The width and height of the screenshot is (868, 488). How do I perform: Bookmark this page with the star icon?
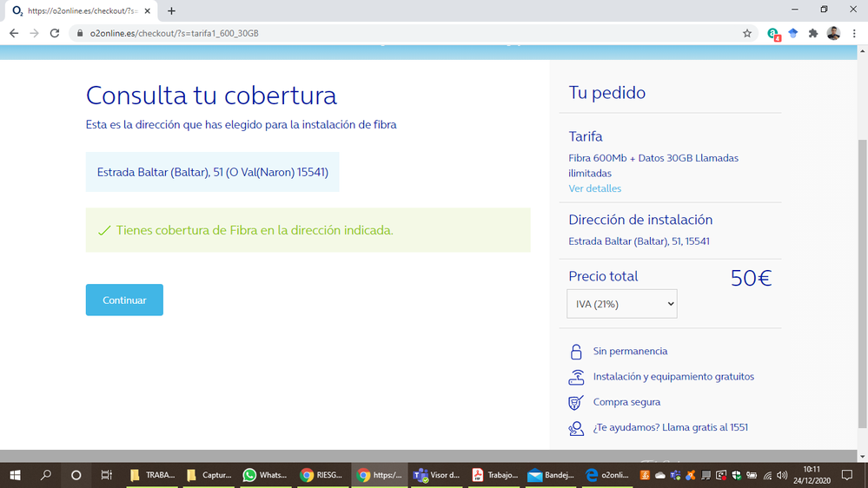coord(746,33)
